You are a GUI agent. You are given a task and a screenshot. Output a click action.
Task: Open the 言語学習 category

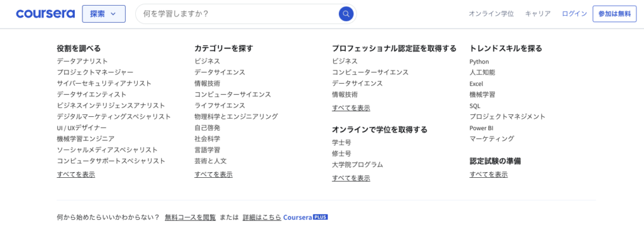[x=207, y=150]
